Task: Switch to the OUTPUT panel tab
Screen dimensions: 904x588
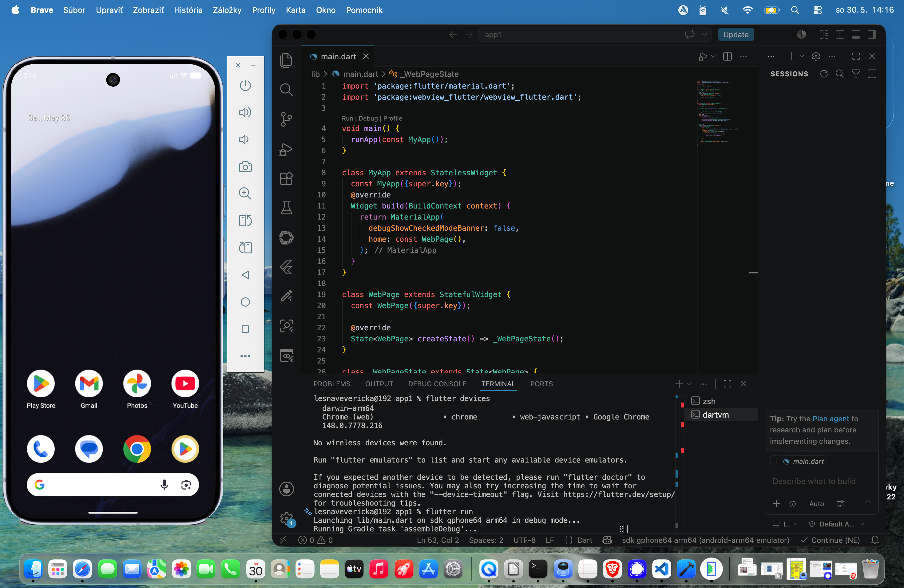Action: [379, 384]
